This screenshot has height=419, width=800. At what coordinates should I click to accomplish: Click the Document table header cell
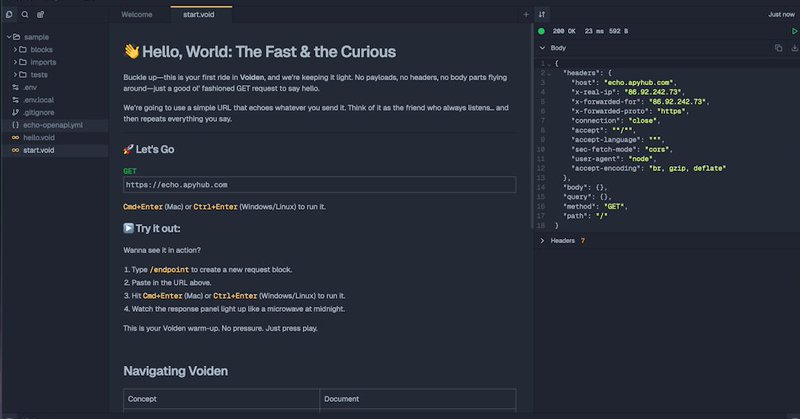418,399
